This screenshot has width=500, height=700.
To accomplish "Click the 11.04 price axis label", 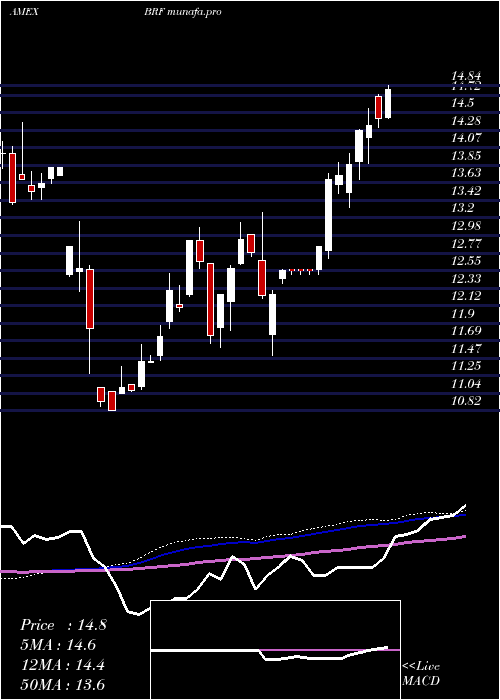I will (x=467, y=383).
